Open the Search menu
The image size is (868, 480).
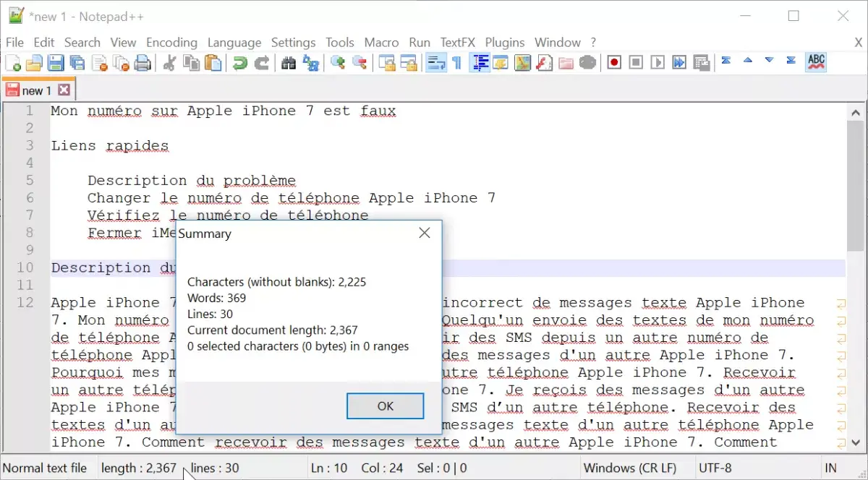(82, 43)
